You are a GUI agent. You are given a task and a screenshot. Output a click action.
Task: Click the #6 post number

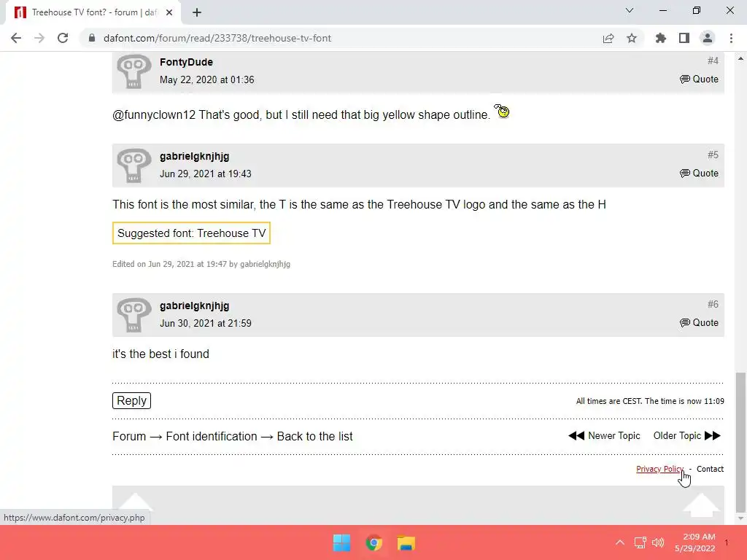[x=713, y=304]
